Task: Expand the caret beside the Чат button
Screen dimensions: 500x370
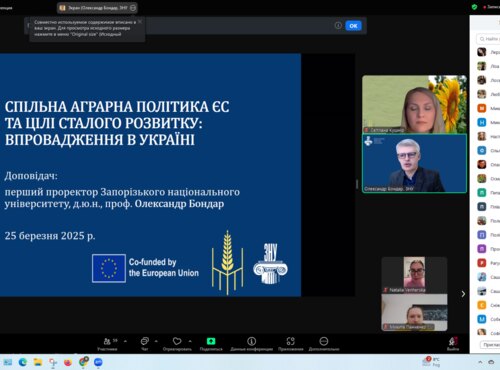Action: (156, 341)
